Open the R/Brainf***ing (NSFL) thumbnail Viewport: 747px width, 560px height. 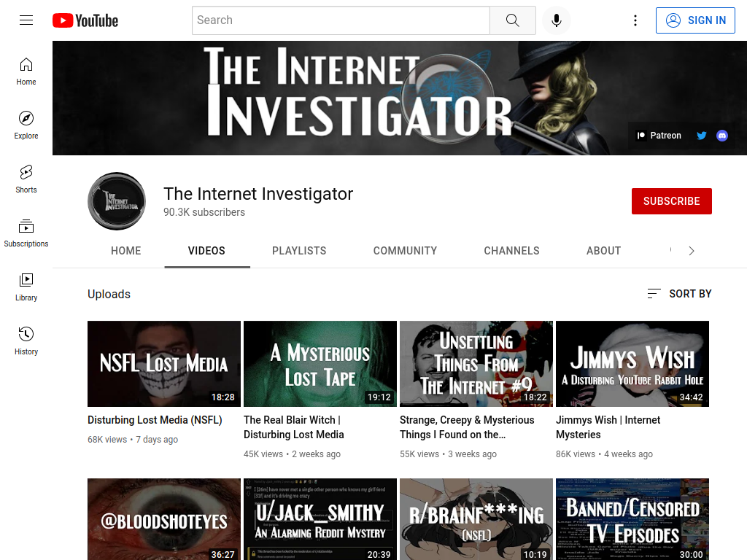tap(476, 519)
